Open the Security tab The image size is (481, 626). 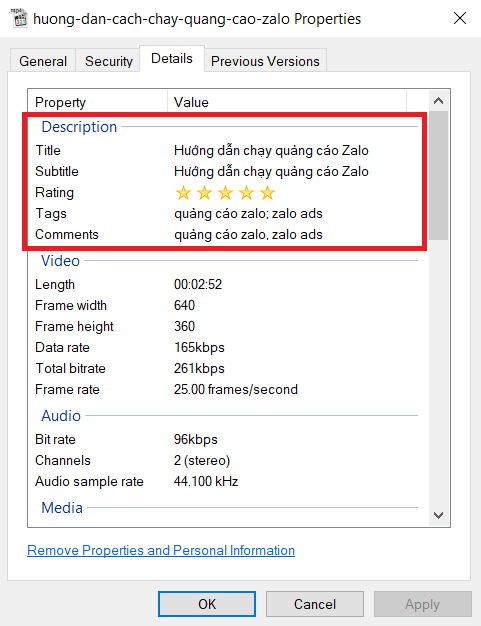coord(109,61)
